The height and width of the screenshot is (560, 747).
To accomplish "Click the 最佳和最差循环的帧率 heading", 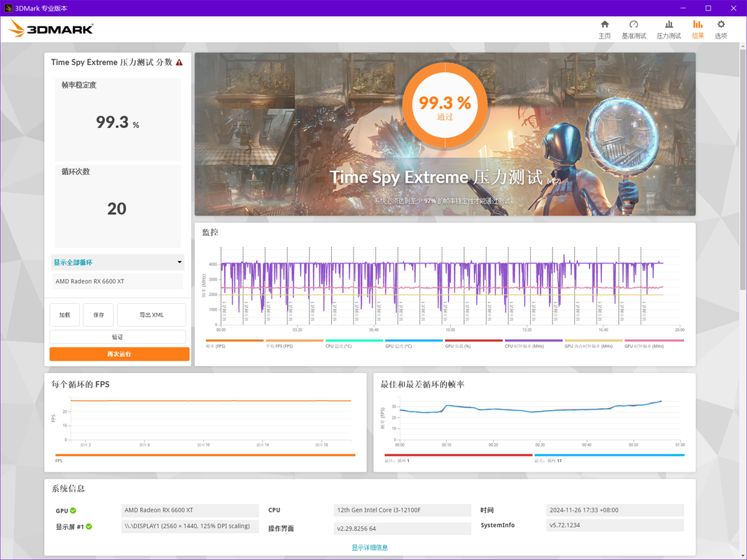I will [x=422, y=384].
